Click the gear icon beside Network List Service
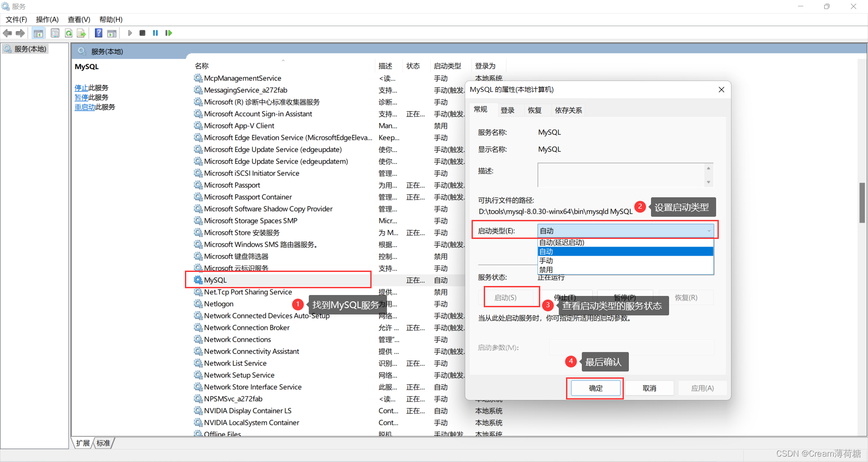This screenshot has height=462, width=868. coord(198,363)
